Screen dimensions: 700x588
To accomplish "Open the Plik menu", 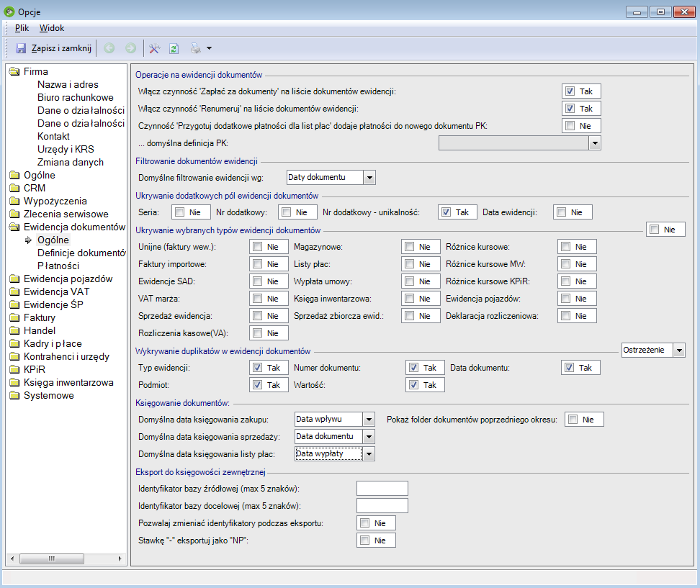I will click(x=22, y=28).
